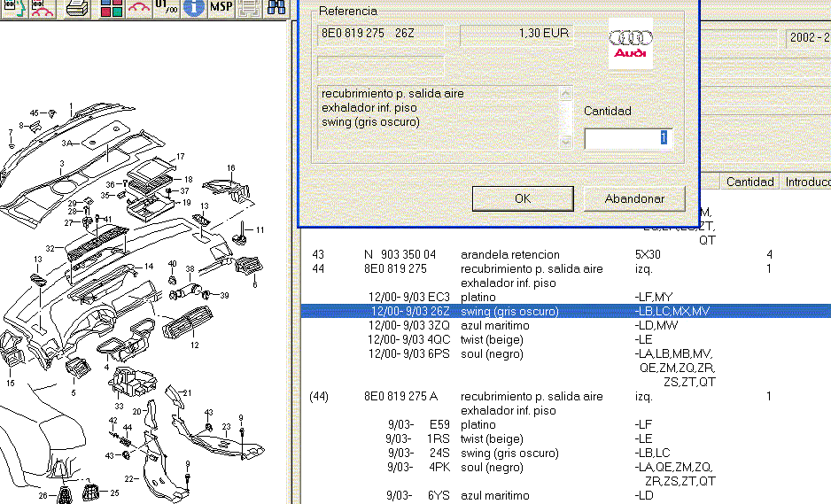831x504 pixels.
Task: Click the reference field 8E0 819 275 26Z
Action: pyautogui.click(x=381, y=34)
